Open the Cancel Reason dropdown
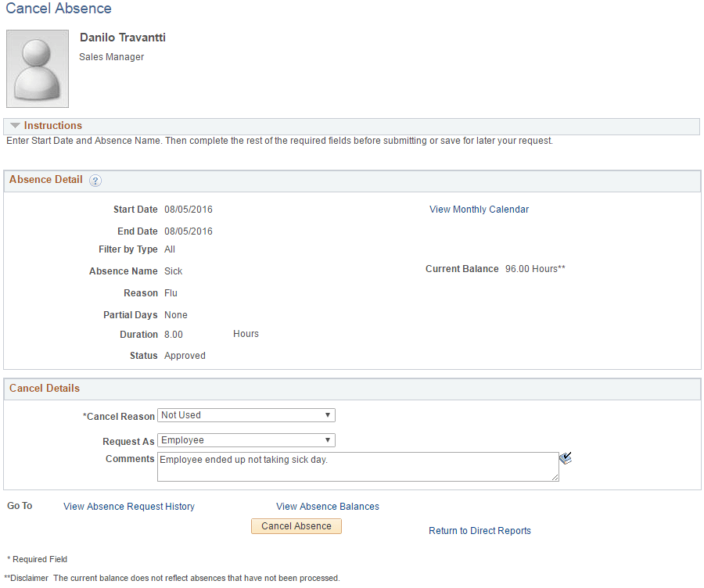The image size is (704, 588). pyautogui.click(x=329, y=414)
